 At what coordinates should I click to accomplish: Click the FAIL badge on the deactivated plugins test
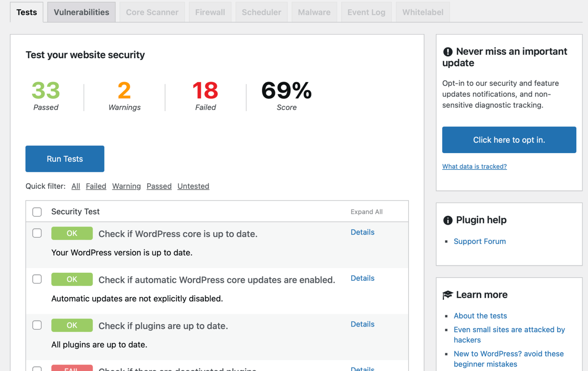pos(72,368)
